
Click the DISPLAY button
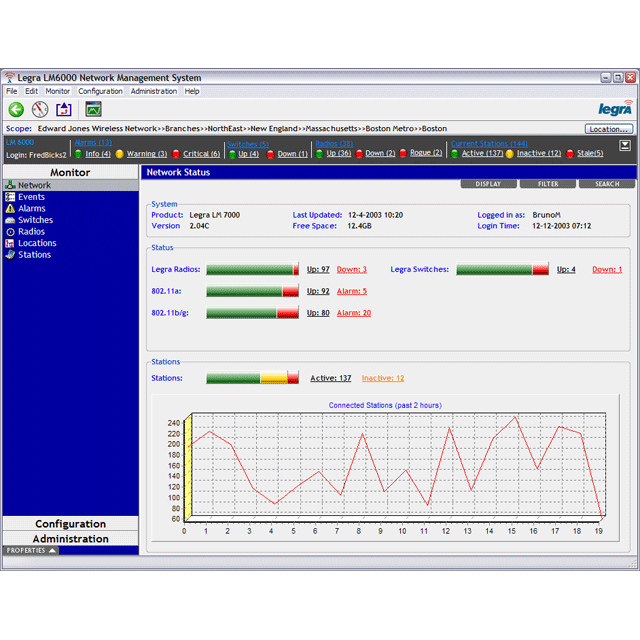(488, 184)
